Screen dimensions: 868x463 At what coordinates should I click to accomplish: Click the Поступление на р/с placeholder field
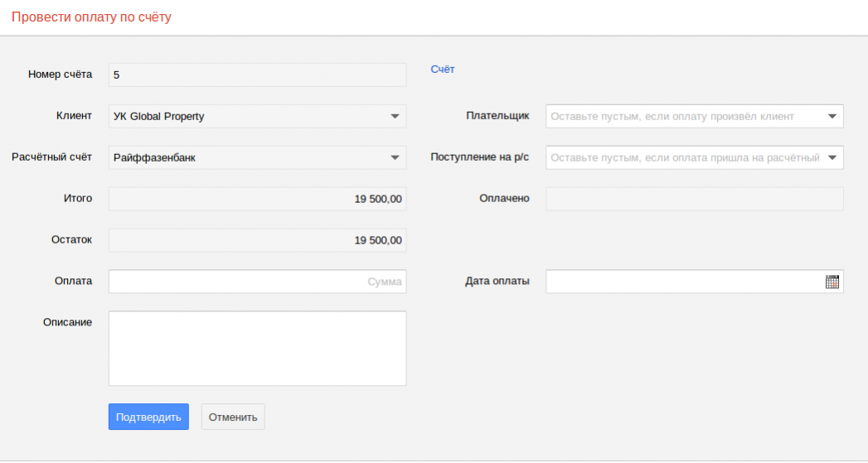684,157
